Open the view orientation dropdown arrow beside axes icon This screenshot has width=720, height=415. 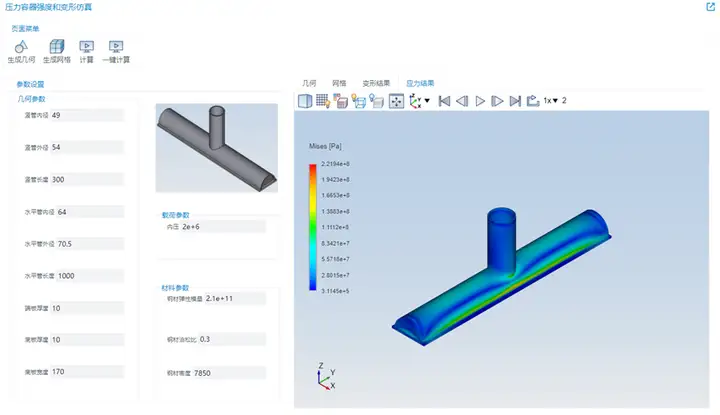pyautogui.click(x=427, y=101)
